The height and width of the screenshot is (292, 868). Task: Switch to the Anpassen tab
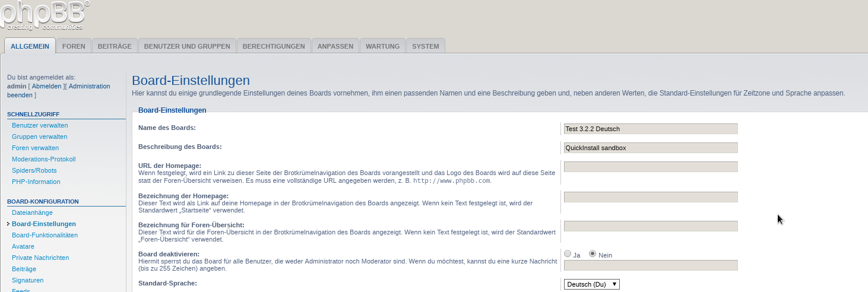tap(335, 46)
